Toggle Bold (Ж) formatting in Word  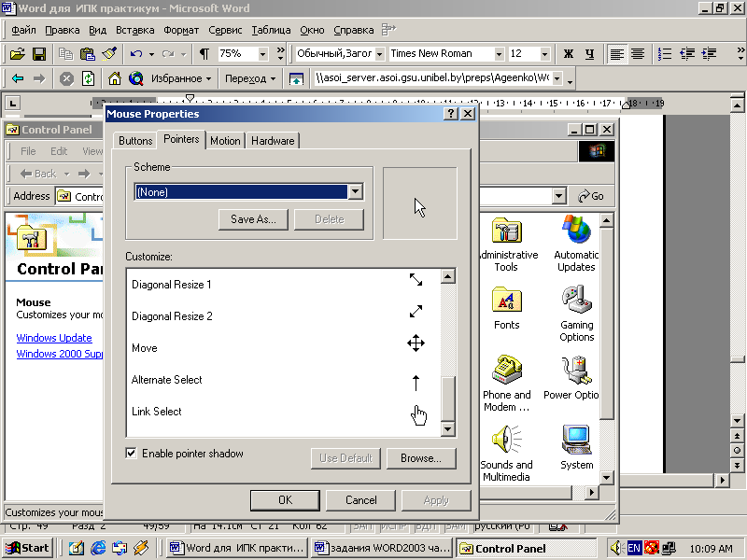[568, 54]
